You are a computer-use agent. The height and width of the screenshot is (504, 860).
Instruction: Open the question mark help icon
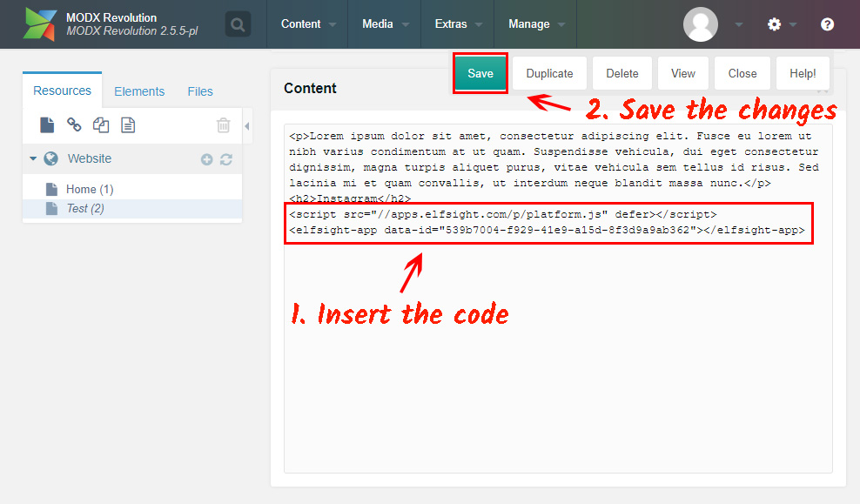click(x=827, y=24)
